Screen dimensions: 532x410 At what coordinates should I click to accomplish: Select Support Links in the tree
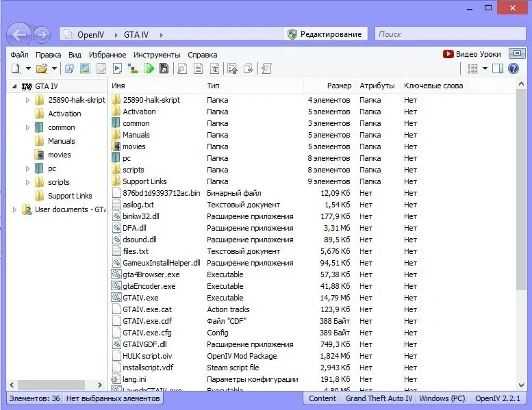pos(70,196)
